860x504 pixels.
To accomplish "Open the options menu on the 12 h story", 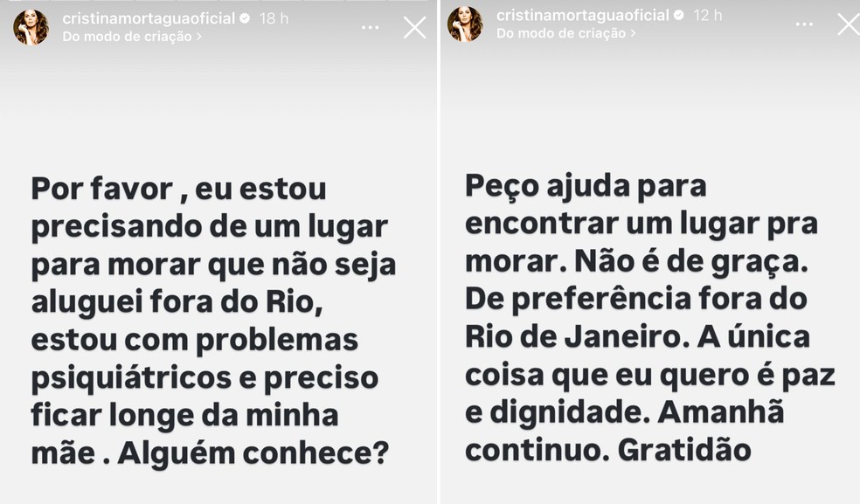I will (x=804, y=24).
